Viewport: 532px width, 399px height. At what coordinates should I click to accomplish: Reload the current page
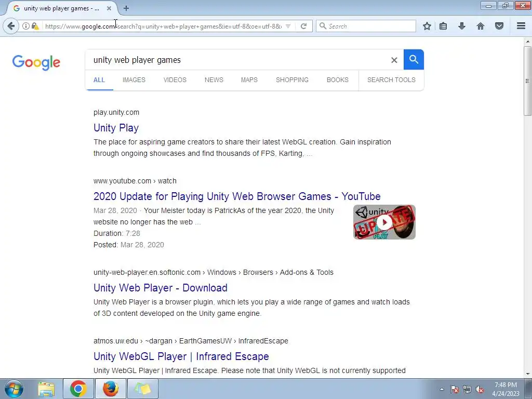click(303, 26)
